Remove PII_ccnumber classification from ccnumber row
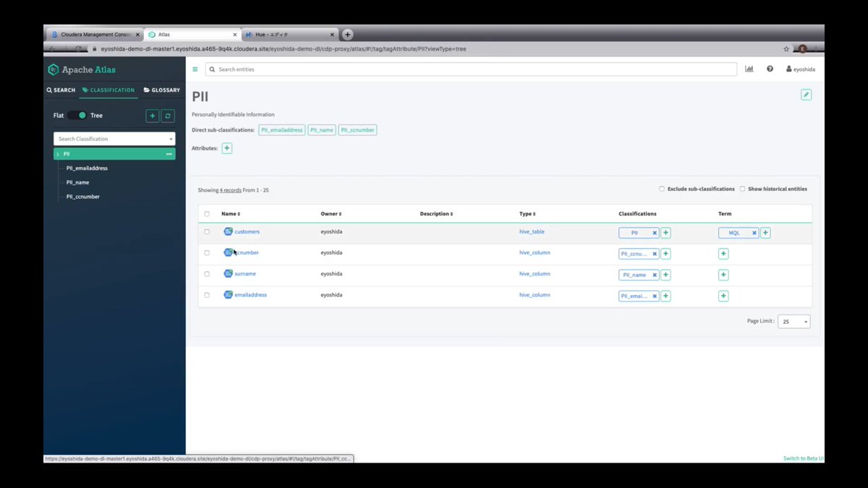The height and width of the screenshot is (488, 868). (x=655, y=254)
